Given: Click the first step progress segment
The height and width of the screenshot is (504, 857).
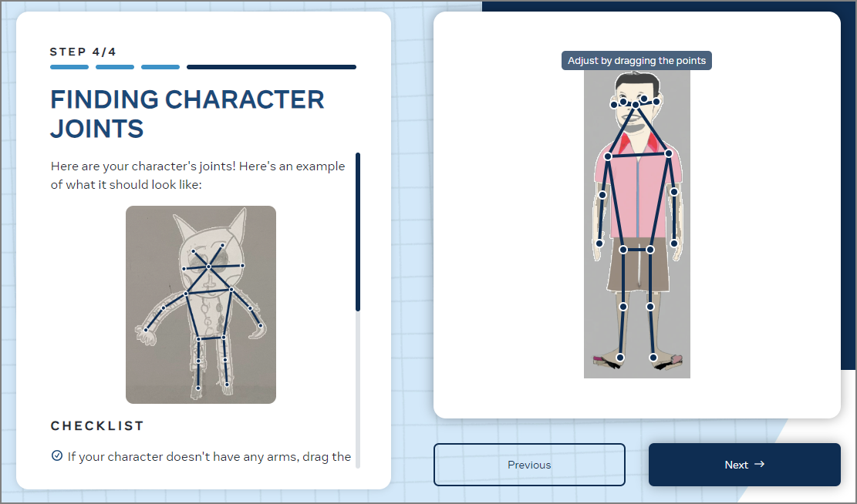Looking at the screenshot, I should (69, 67).
